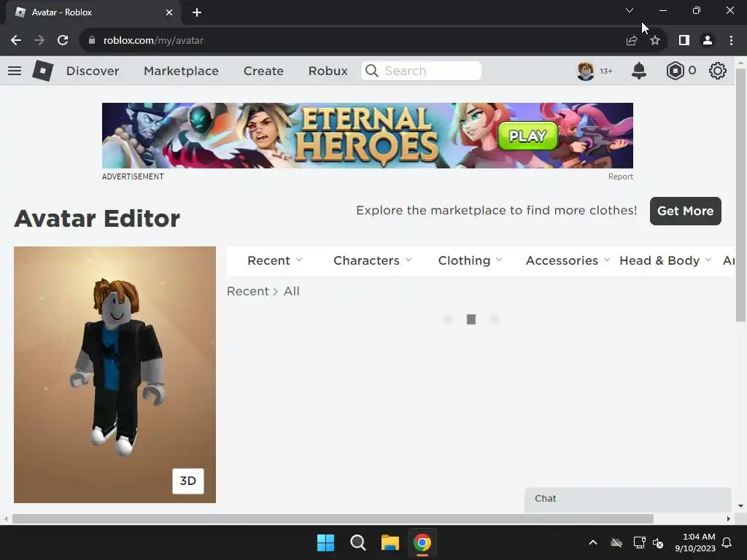
Task: Go to the Discover page
Action: pos(93,71)
